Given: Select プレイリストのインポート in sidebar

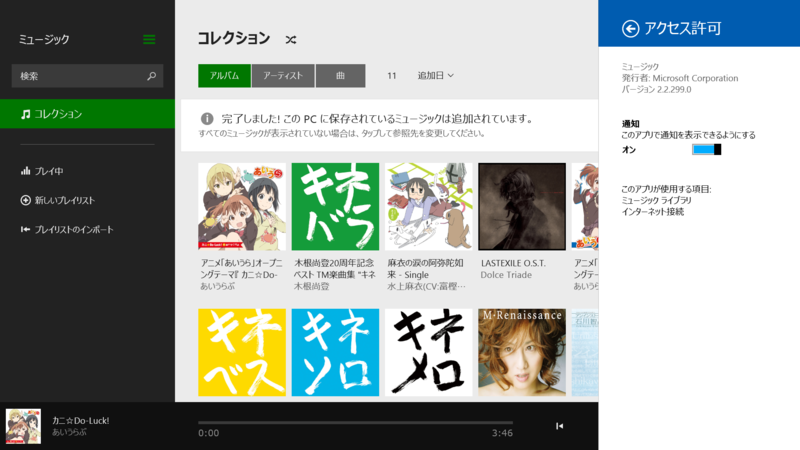Looking at the screenshot, I should pyautogui.click(x=67, y=230).
